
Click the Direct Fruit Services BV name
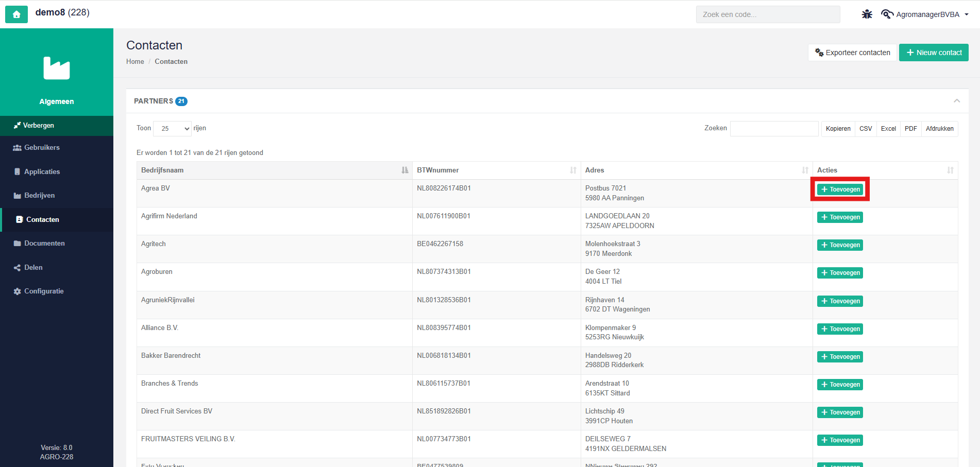click(177, 411)
